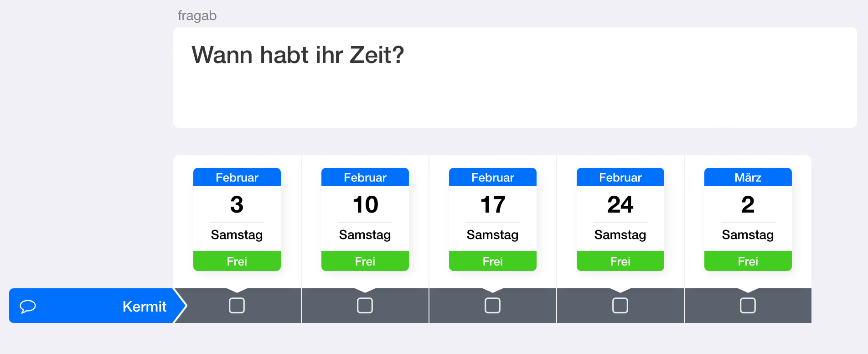Mark März 2 as available
This screenshot has width=868, height=354.
click(x=748, y=305)
